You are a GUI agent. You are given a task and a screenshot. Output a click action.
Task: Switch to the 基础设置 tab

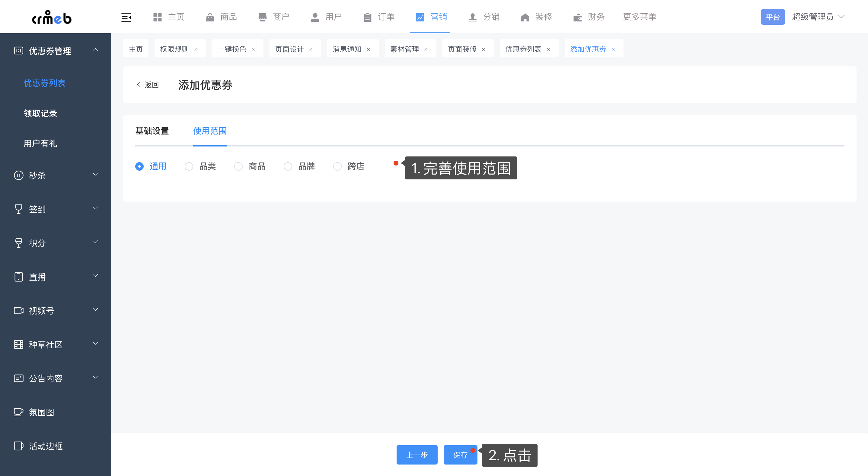[152, 131]
